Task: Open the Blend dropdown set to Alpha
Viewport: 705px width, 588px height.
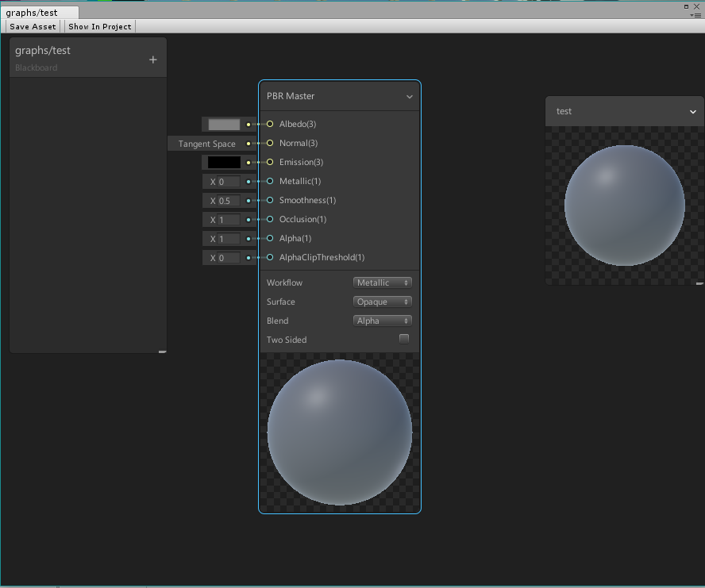Action: coord(382,321)
